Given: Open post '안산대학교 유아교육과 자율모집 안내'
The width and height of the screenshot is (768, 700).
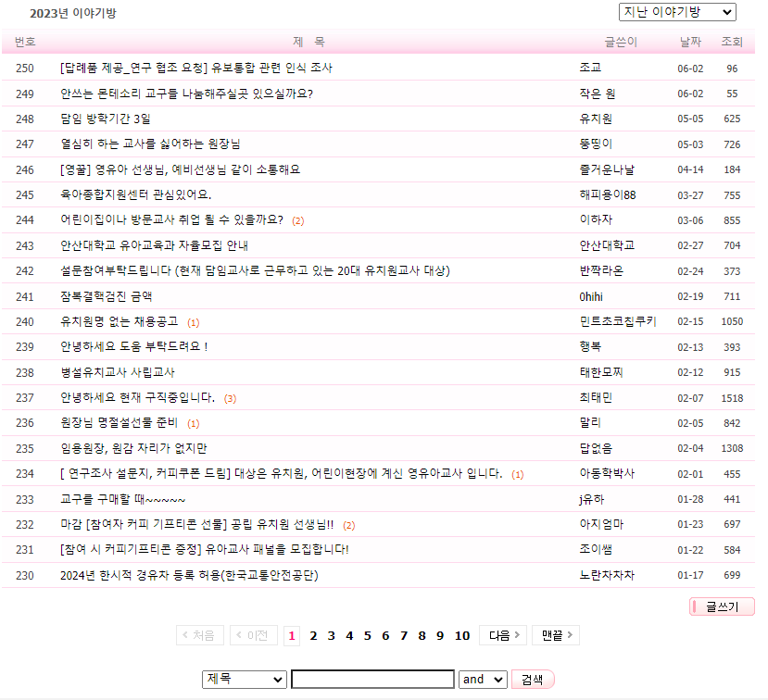Looking at the screenshot, I should pos(155,245).
